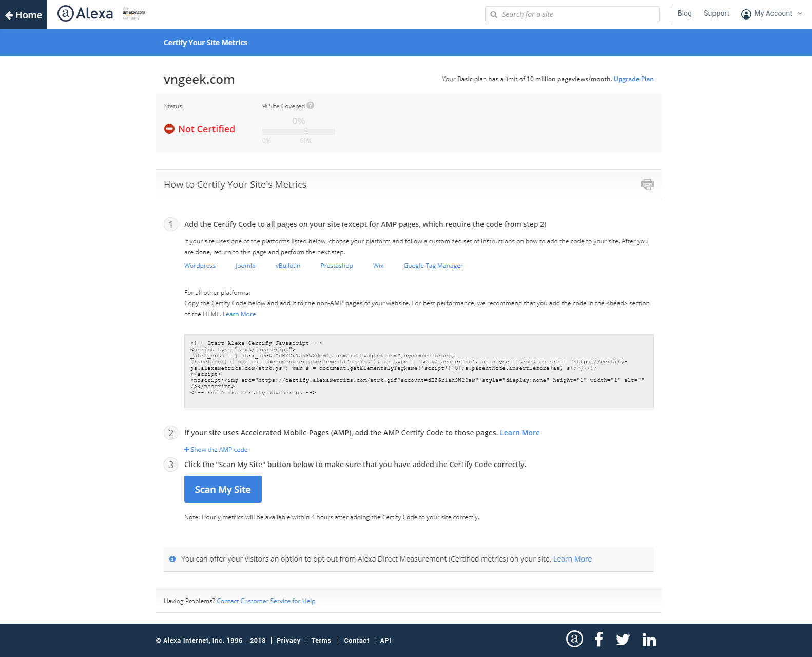
Task: Open the API footer link
Action: (x=385, y=641)
